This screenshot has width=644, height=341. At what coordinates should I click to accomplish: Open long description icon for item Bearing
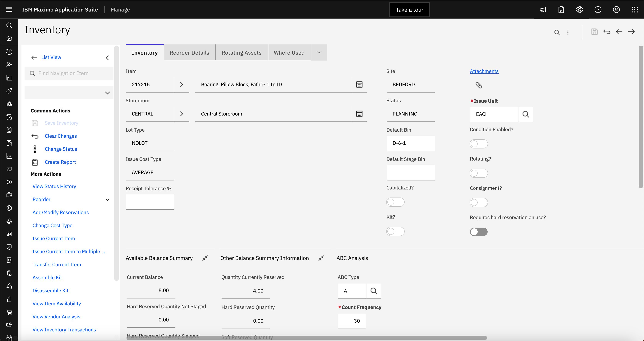359,84
